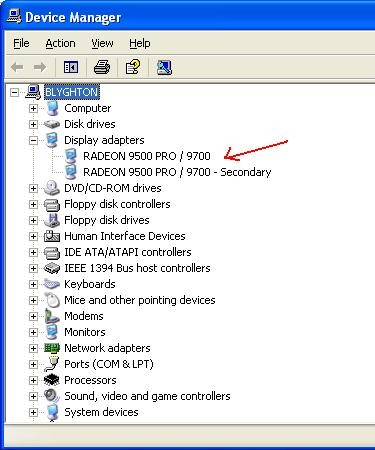
Task: Collapse the BLYGHTON root node
Action: (x=14, y=92)
